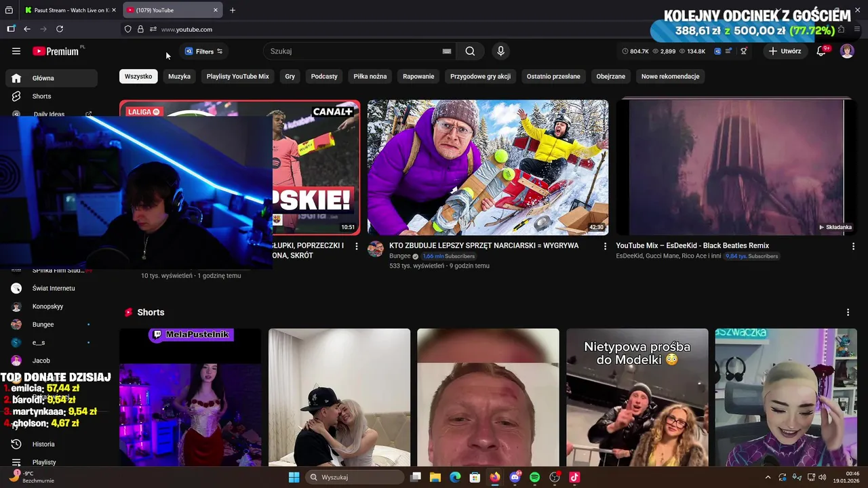
Task: Start voice search with the microphone icon
Action: coord(500,51)
